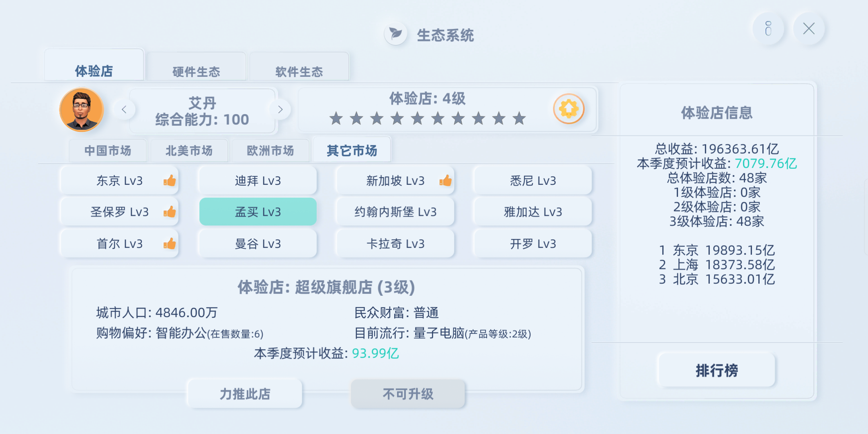Click thumbs-up icon on 首尔 Lv3
The width and height of the screenshot is (868, 434).
point(170,244)
